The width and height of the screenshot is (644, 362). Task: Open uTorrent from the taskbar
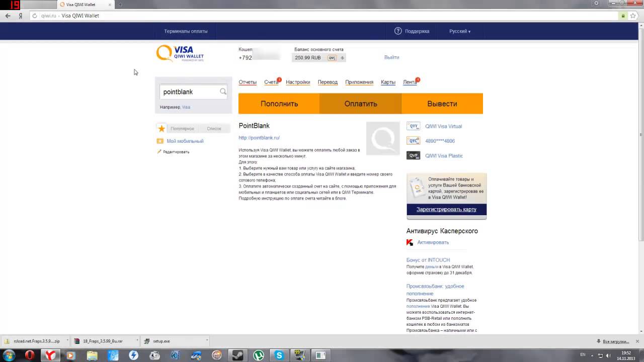pos(259,355)
